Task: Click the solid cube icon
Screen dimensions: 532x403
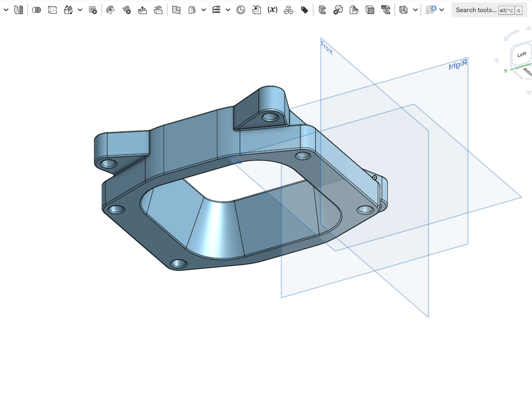Action: (370, 10)
